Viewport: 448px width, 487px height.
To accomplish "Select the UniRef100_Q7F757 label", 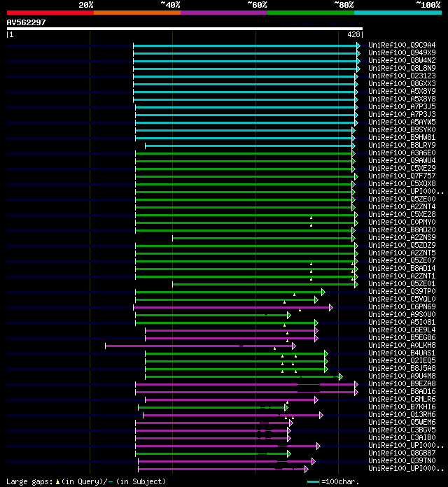I will click(x=402, y=176).
